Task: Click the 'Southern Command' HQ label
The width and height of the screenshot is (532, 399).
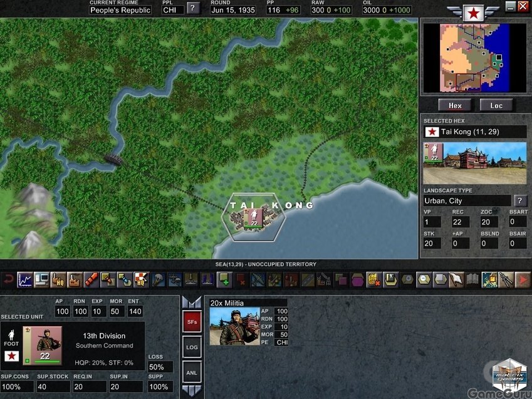Action: (105, 345)
